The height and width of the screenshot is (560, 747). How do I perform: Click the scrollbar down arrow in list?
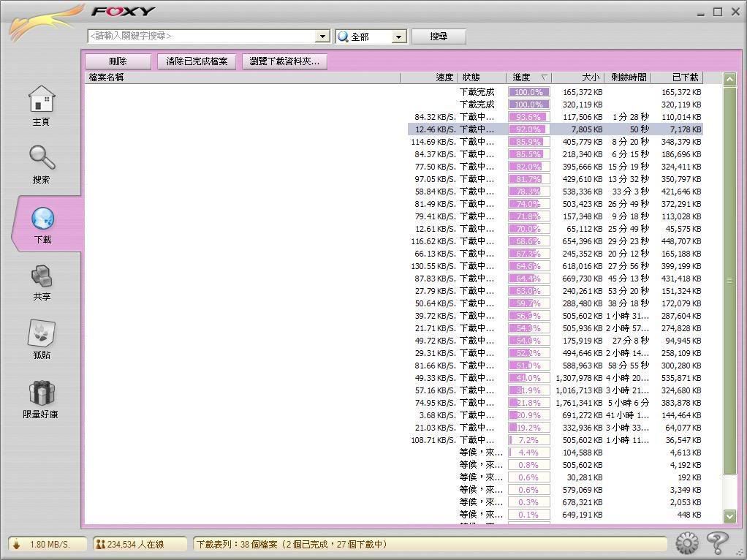tap(729, 516)
